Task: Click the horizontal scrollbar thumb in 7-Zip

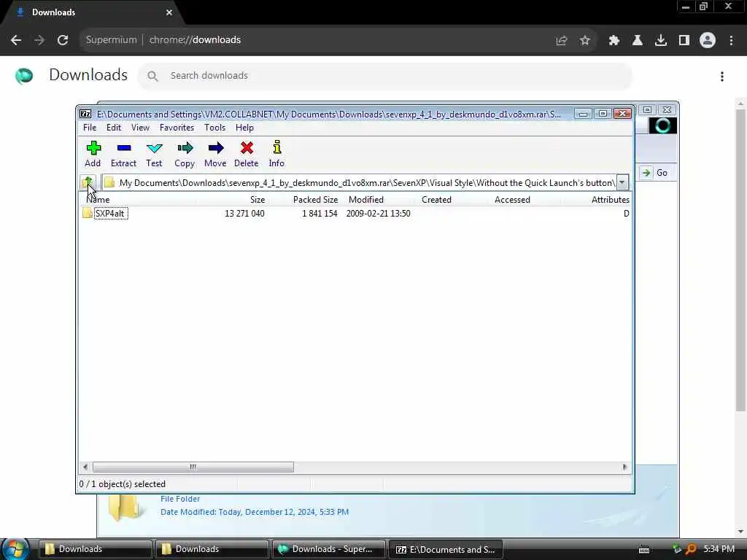Action: click(x=193, y=467)
